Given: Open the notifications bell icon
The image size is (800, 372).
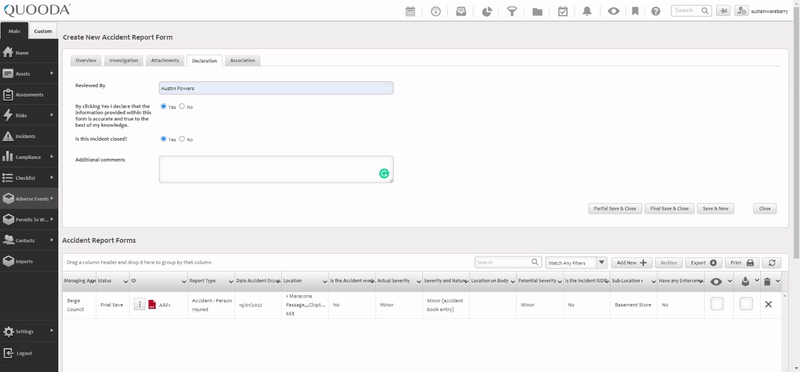Looking at the screenshot, I should (x=587, y=11).
